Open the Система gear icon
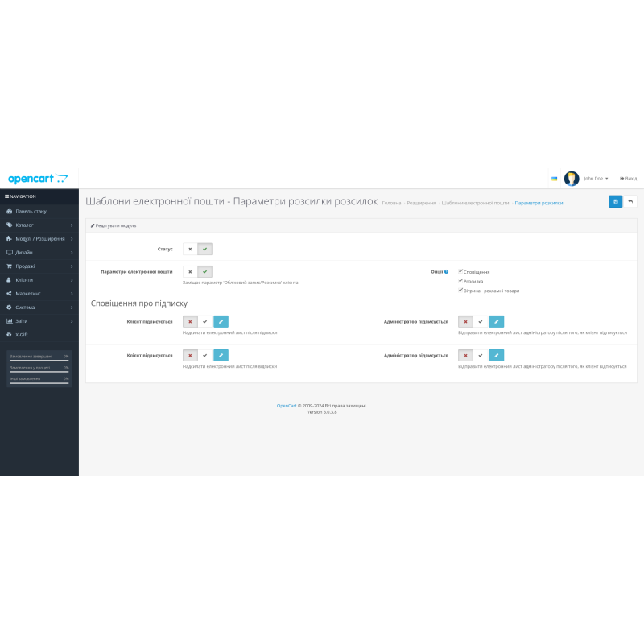Image resolution: width=644 pixels, height=644 pixels. 9,307
